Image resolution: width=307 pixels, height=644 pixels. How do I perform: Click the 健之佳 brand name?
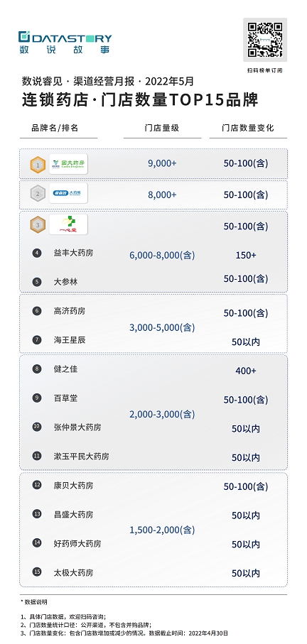click(66, 369)
